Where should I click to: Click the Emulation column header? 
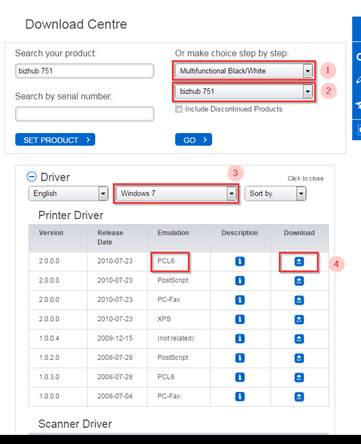[173, 233]
